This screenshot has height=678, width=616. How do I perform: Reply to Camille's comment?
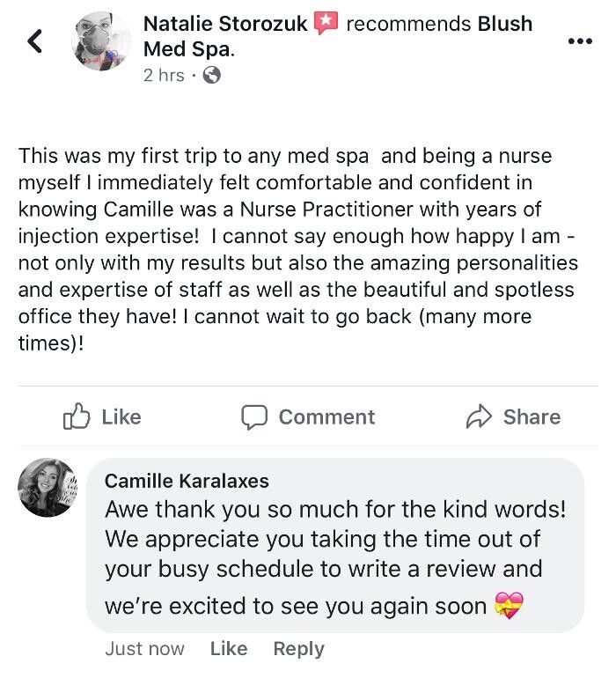point(298,649)
